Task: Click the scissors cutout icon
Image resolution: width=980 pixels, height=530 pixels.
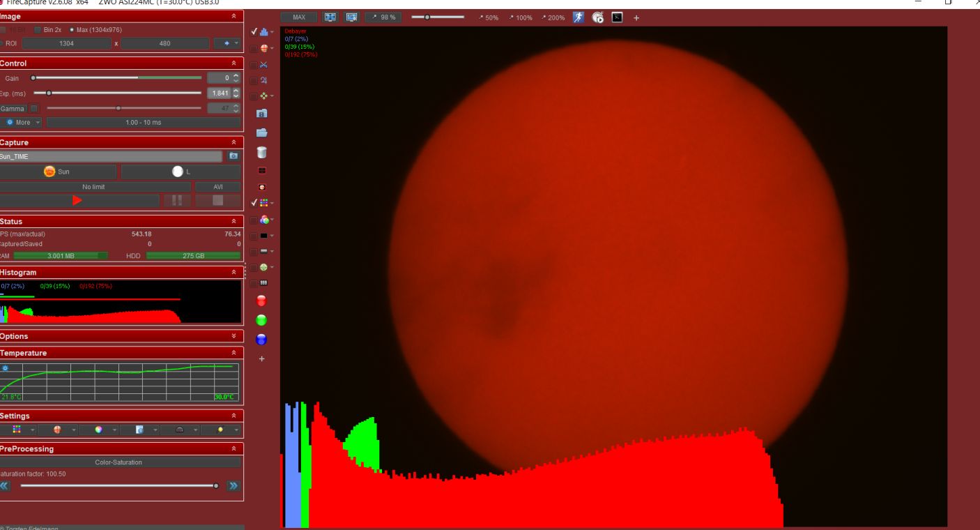Action: (263, 65)
